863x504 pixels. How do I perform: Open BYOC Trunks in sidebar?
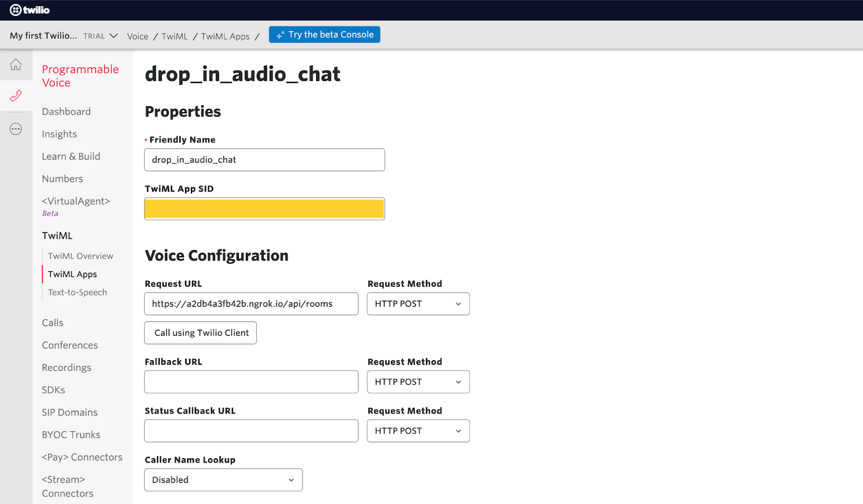click(71, 435)
